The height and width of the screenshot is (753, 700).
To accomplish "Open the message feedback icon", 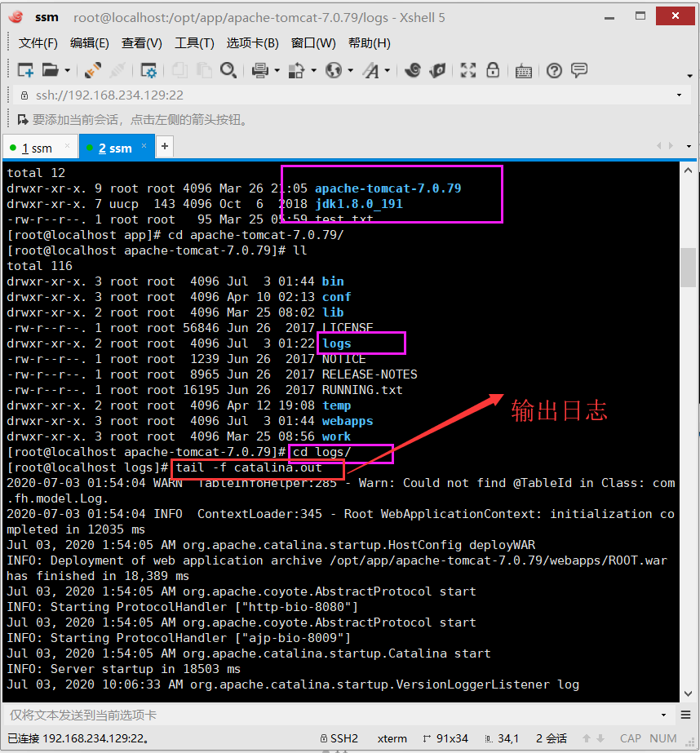I will click(580, 70).
